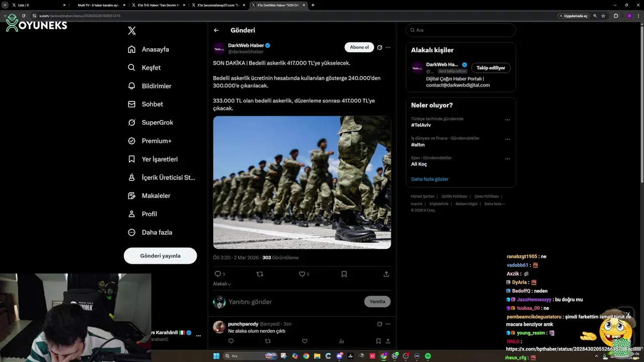
Task: Go to Anasayfa (home) in the sidebar
Action: (148, 49)
